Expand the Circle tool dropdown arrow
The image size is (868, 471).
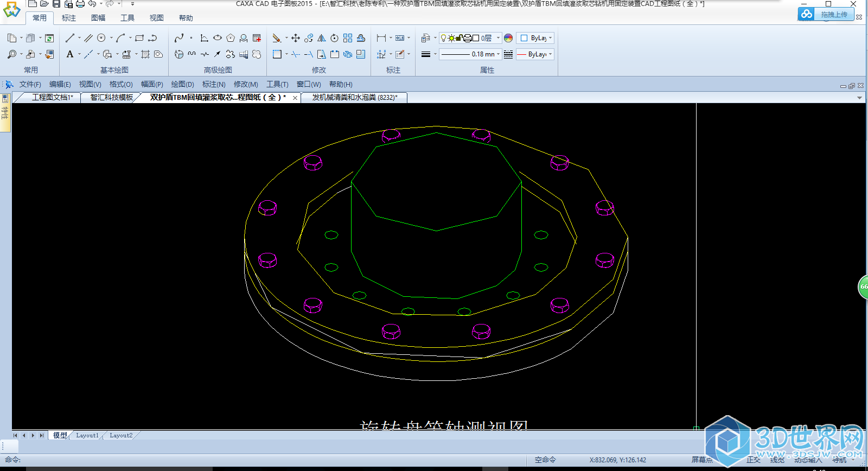111,38
